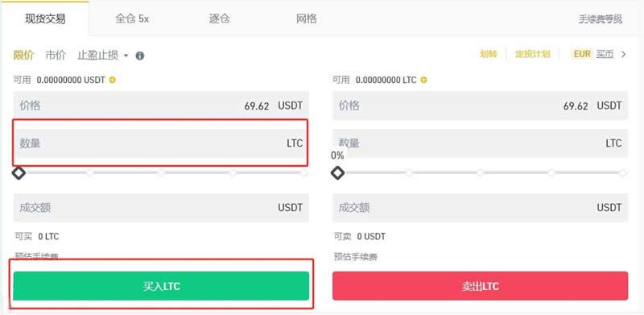Open the 定投计划 link
Image resolution: width=644 pixels, height=315 pixels.
pyautogui.click(x=533, y=54)
